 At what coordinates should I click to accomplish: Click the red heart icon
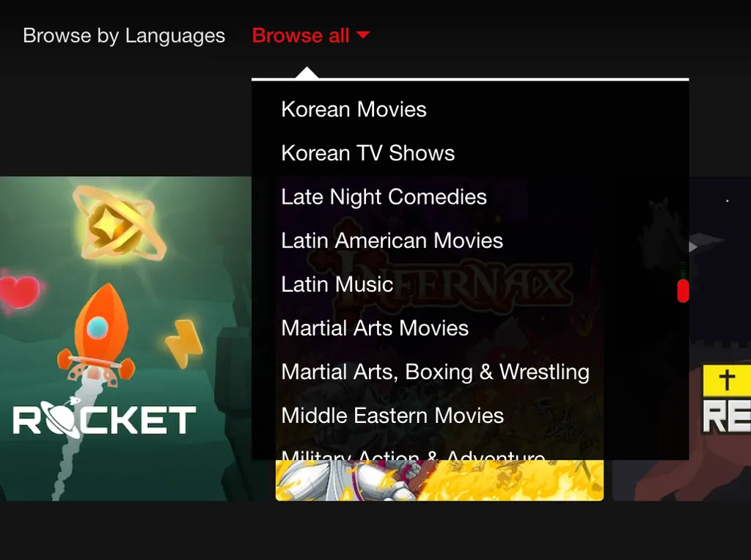[20, 292]
